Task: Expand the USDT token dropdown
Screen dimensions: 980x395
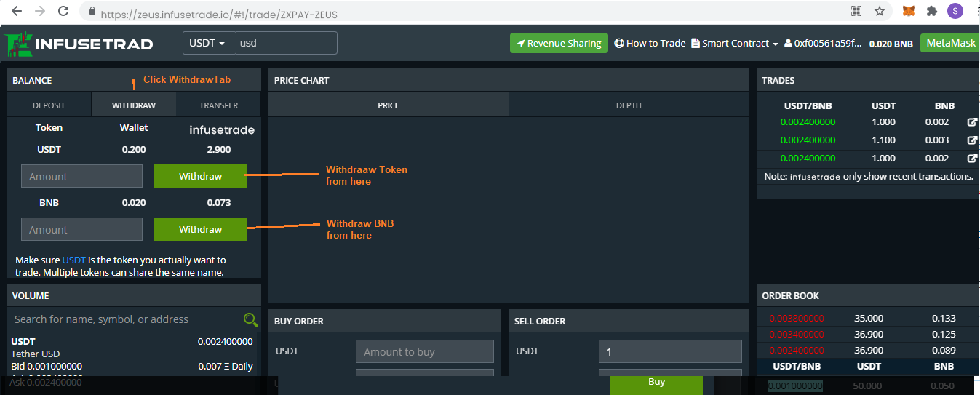Action: click(x=209, y=43)
